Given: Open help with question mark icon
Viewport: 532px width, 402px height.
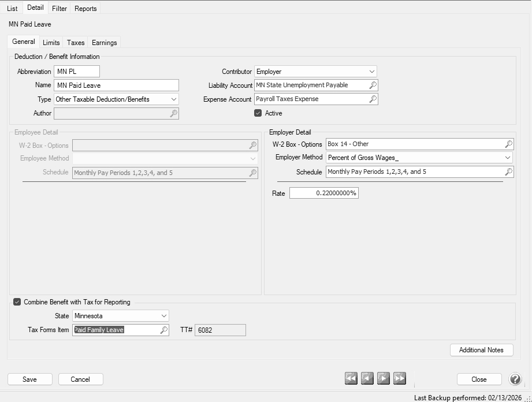Looking at the screenshot, I should point(515,379).
